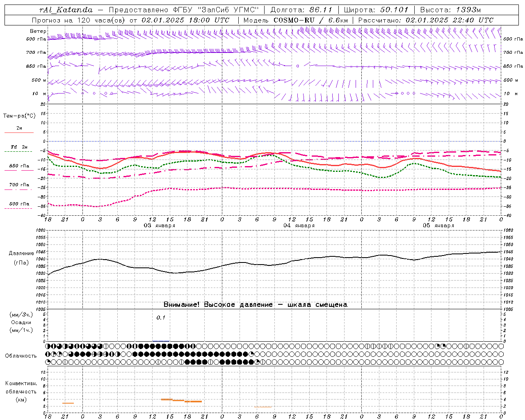Click the Облачность cloud cover label

(x=21, y=356)
